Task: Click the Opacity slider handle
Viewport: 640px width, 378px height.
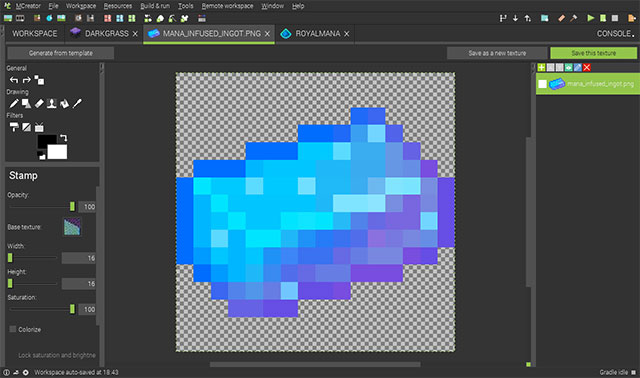Action: [72, 207]
